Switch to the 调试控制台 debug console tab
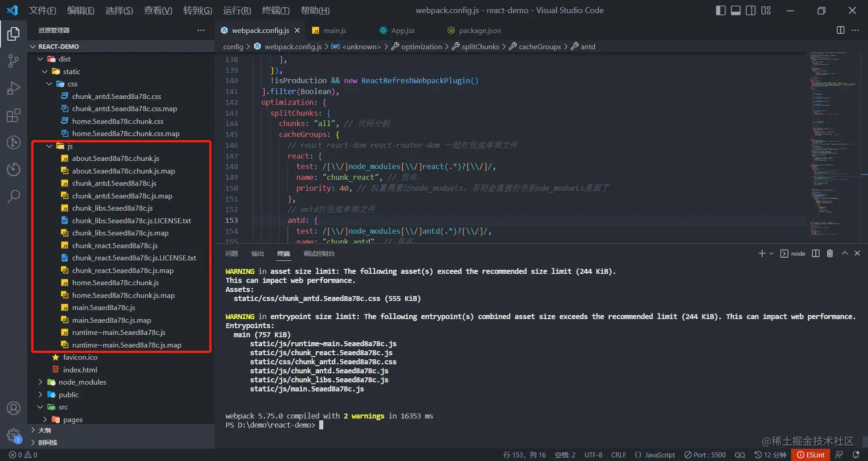 coord(319,253)
